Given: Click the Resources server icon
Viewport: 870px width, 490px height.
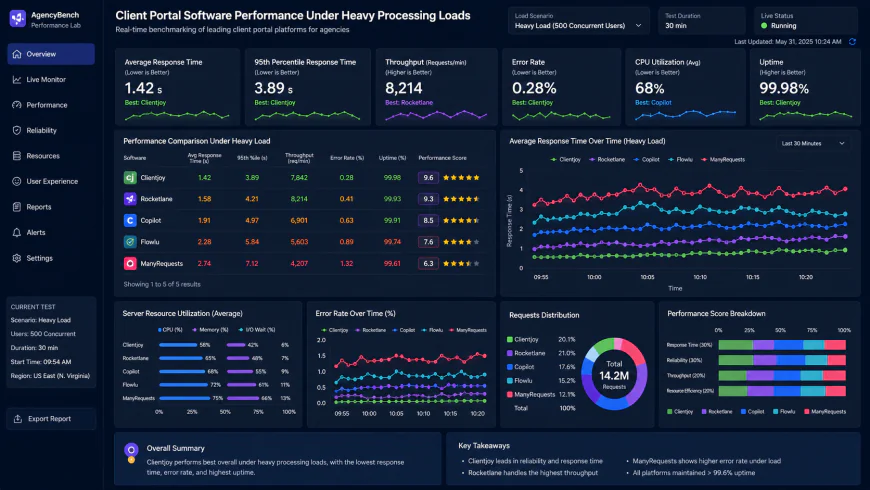Looking at the screenshot, I should pos(17,156).
